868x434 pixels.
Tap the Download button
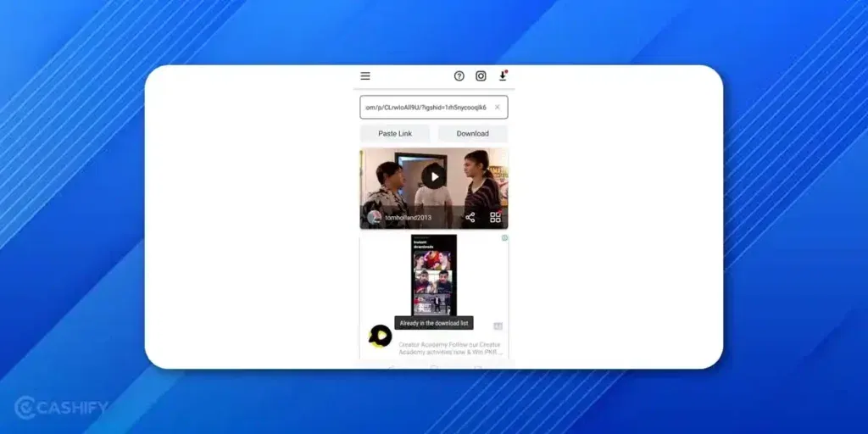pos(473,133)
